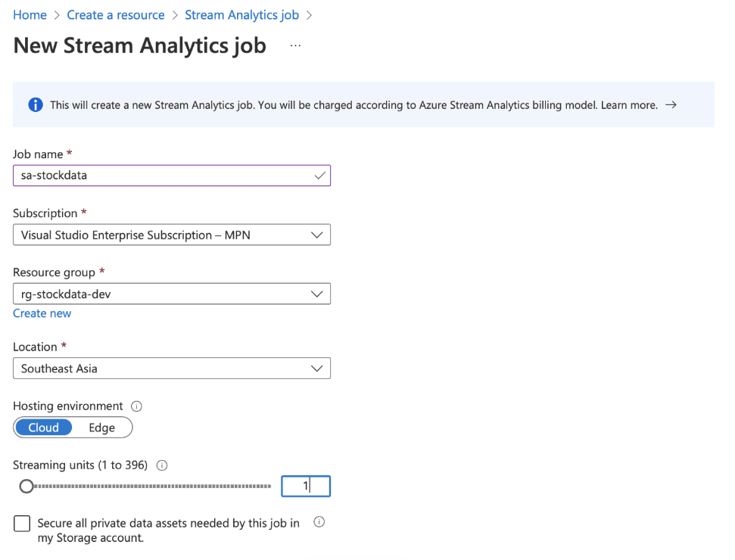Open the Location dropdown

point(172,369)
